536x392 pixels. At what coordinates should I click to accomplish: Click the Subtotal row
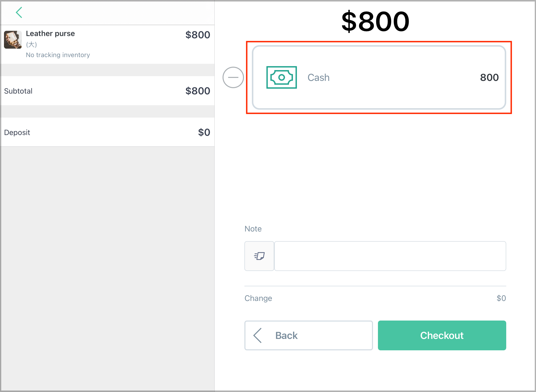pyautogui.click(x=108, y=91)
